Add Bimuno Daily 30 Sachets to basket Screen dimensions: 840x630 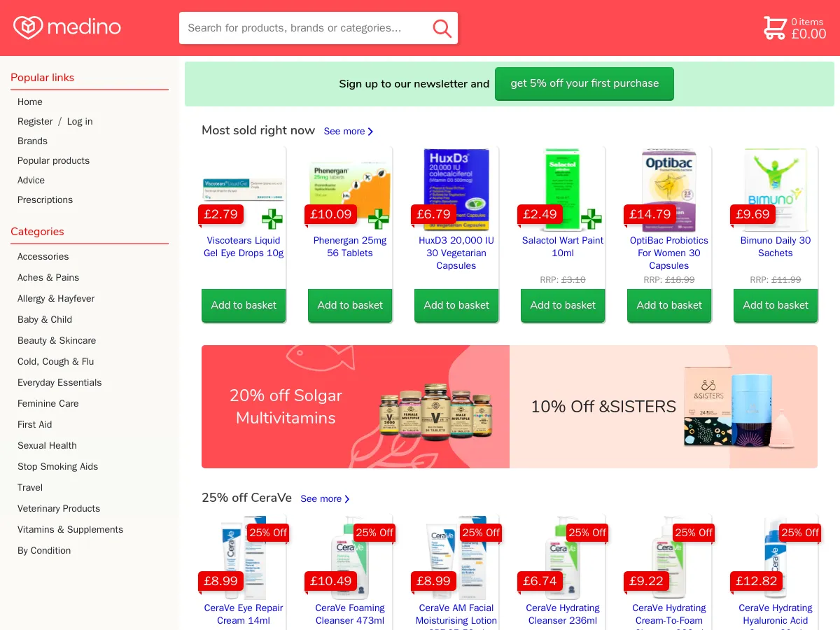click(776, 305)
